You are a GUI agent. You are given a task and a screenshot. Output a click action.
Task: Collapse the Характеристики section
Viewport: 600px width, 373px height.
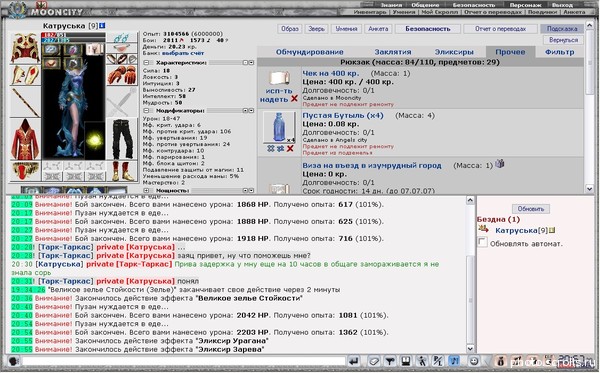(146, 62)
